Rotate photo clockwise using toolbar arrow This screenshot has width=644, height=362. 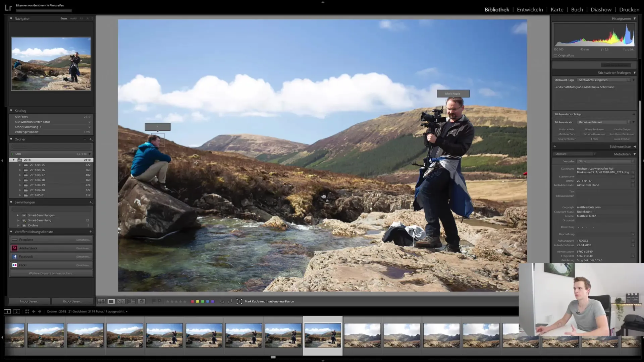click(x=230, y=301)
